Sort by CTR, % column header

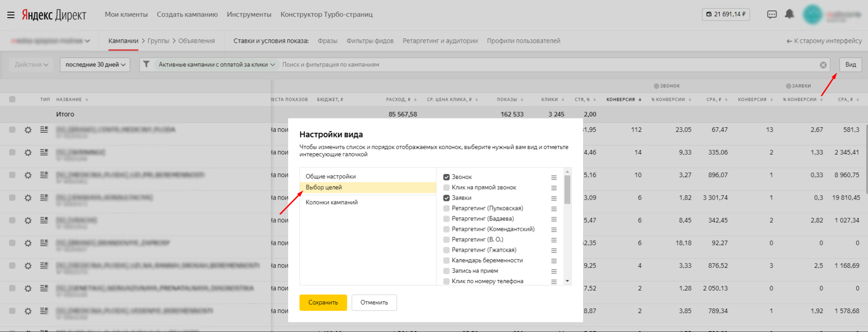[585, 99]
